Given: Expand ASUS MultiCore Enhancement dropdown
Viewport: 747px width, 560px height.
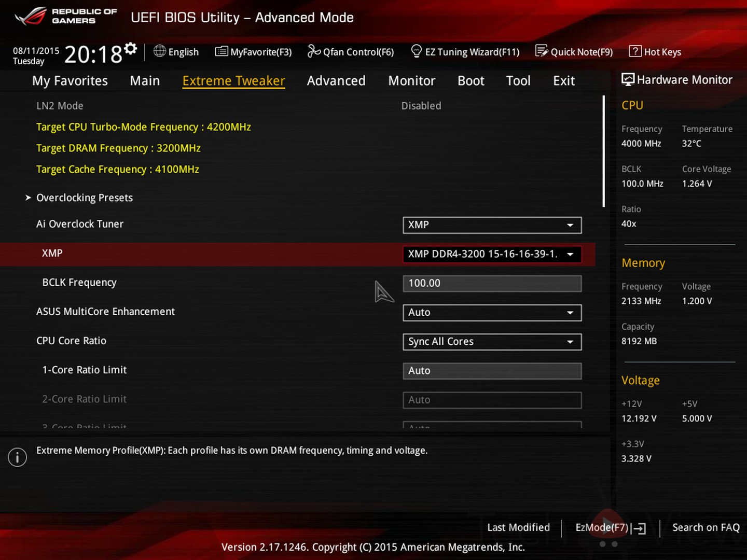Looking at the screenshot, I should [492, 313].
